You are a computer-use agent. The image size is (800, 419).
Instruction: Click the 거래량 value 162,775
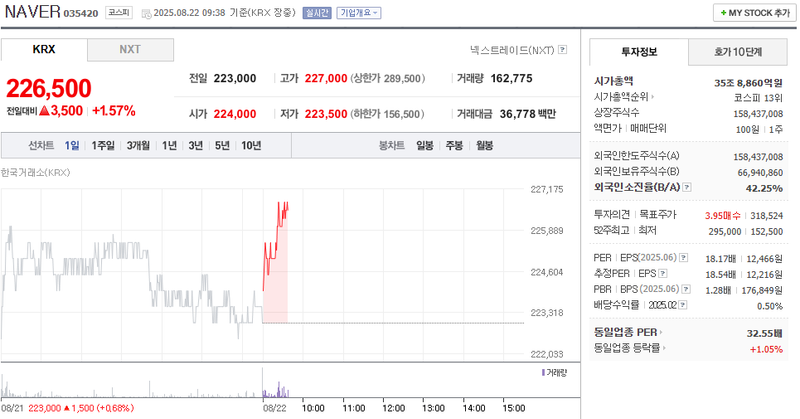point(511,79)
